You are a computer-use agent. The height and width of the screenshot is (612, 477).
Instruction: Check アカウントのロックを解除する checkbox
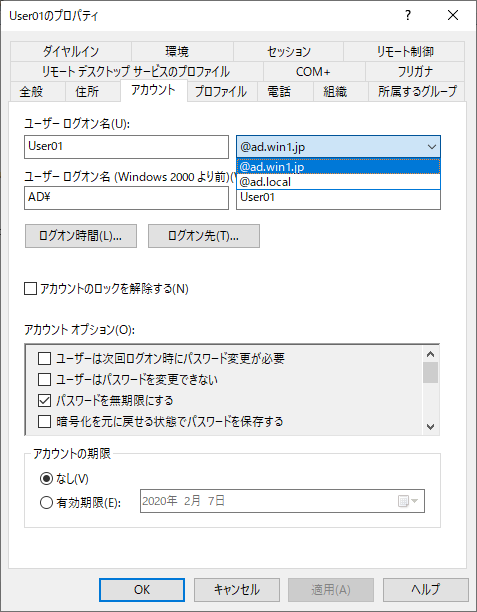pyautogui.click(x=30, y=289)
